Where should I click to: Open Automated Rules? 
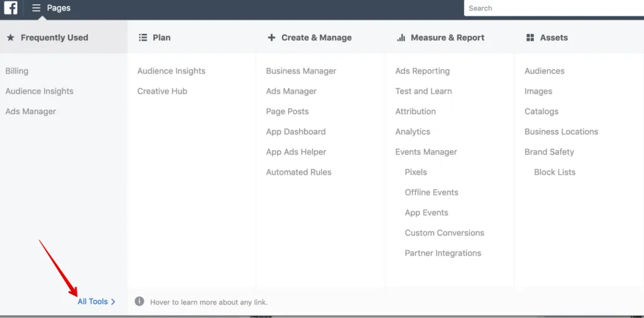(299, 172)
